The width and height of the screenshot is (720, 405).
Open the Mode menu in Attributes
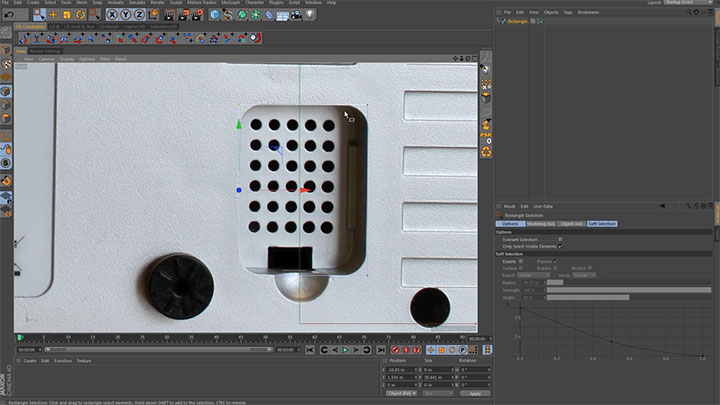(509, 206)
